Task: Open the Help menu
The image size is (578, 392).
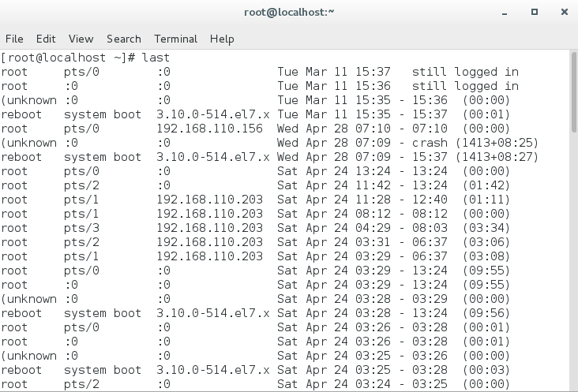Action: (x=222, y=39)
